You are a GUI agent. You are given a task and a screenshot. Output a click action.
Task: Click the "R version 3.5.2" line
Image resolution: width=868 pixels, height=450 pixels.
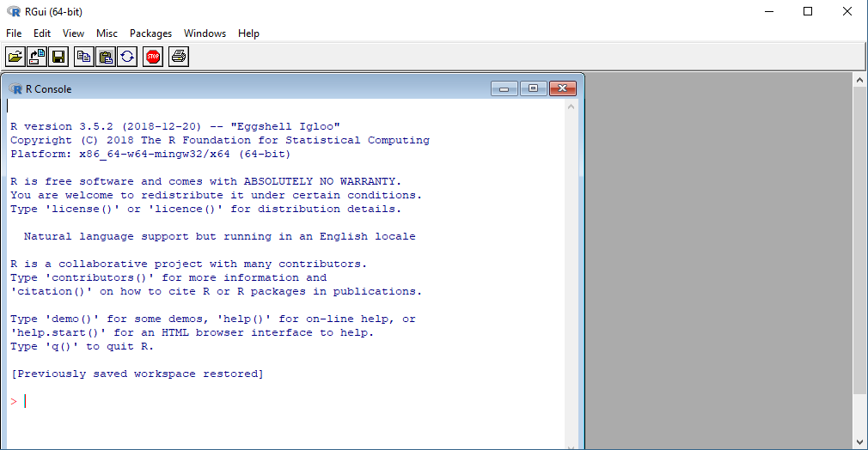pos(175,127)
